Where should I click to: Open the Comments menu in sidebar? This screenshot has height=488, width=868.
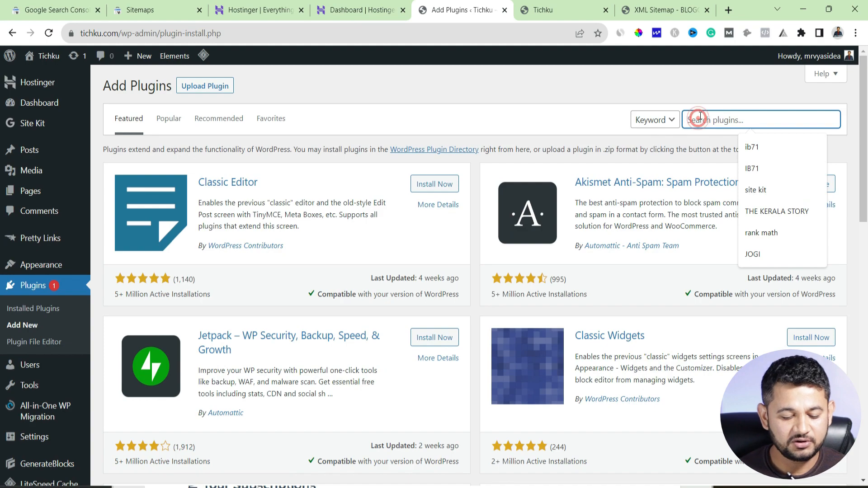(x=45, y=211)
